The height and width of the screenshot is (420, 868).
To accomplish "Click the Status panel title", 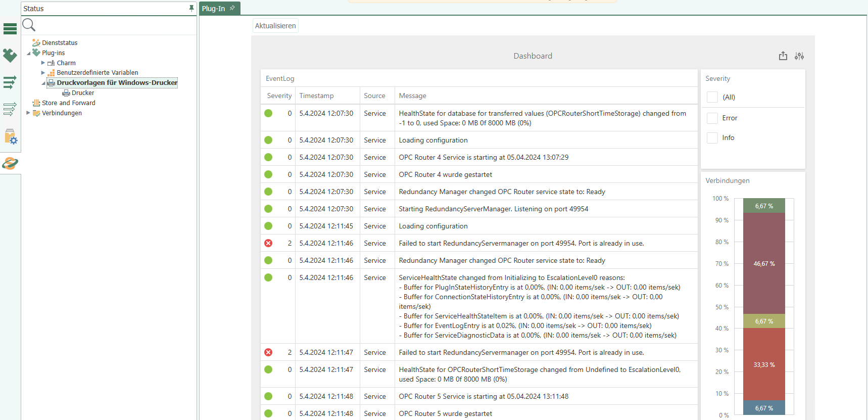I will tap(33, 9).
